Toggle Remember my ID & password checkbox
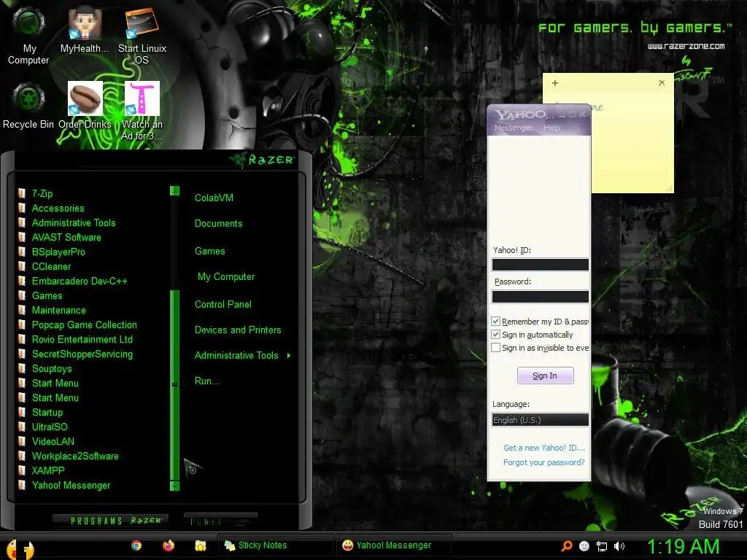The width and height of the screenshot is (747, 560). coord(495,322)
